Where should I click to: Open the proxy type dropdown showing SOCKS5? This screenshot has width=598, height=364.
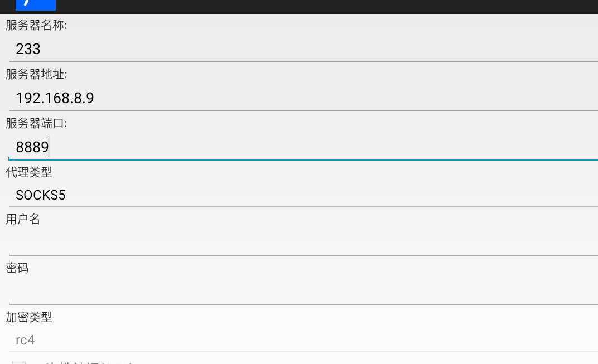click(x=301, y=195)
